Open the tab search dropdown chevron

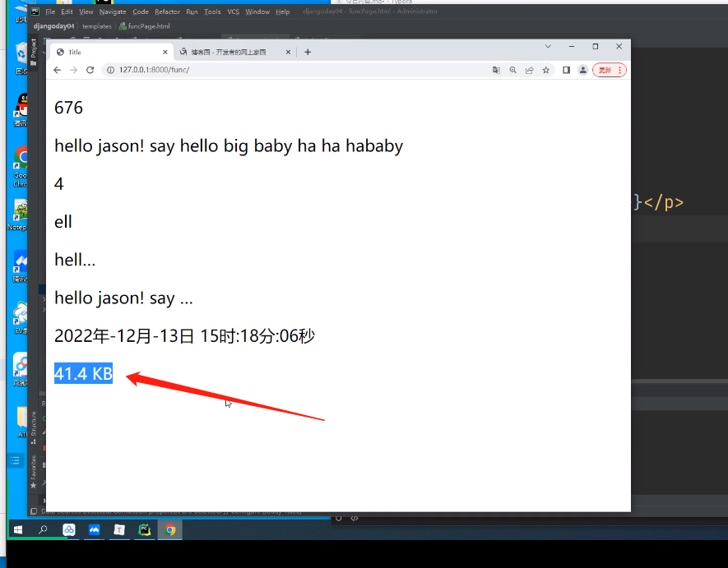tap(548, 46)
